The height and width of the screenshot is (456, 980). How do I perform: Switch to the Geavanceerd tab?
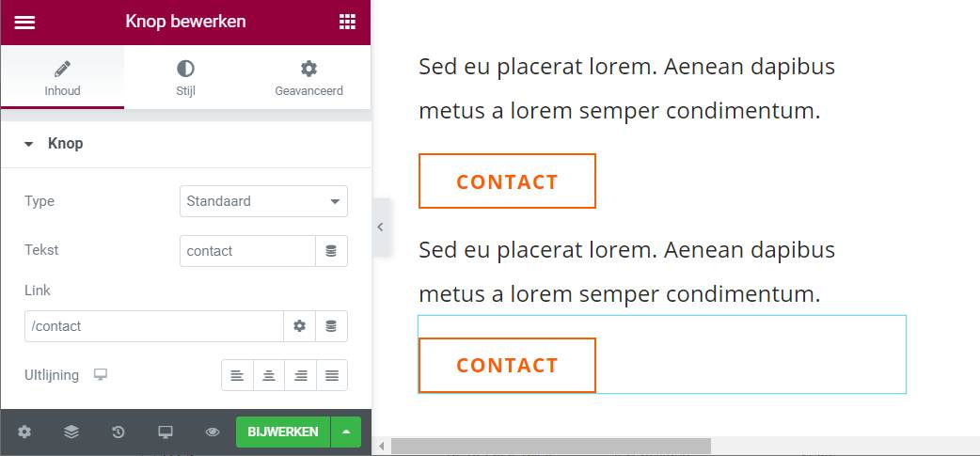coord(308,77)
